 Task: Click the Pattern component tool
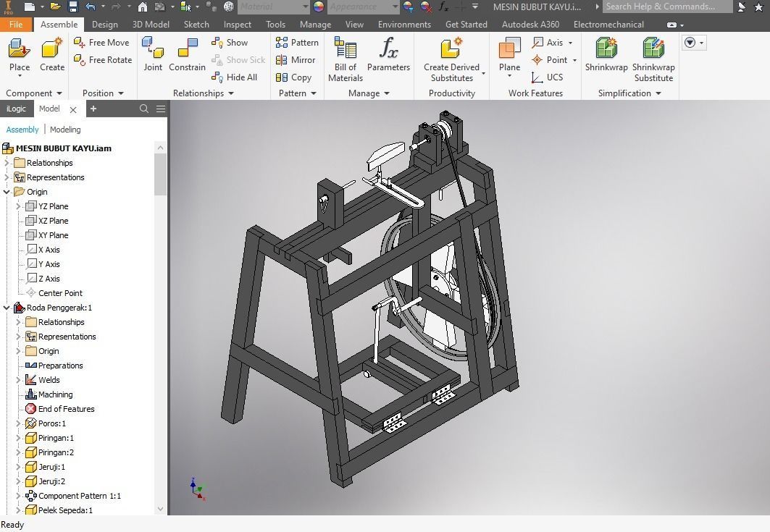(297, 43)
